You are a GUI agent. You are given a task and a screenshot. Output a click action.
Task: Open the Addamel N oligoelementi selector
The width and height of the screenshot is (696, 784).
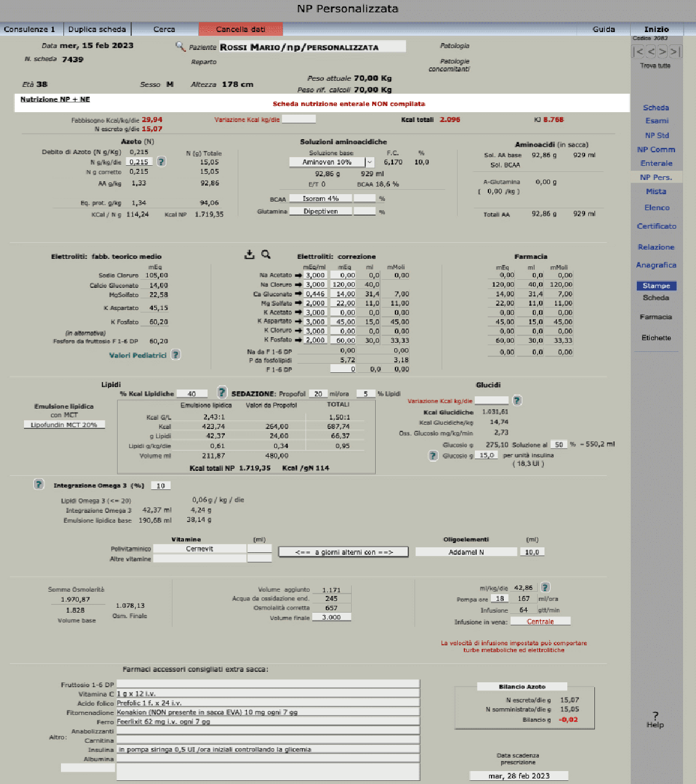[466, 552]
